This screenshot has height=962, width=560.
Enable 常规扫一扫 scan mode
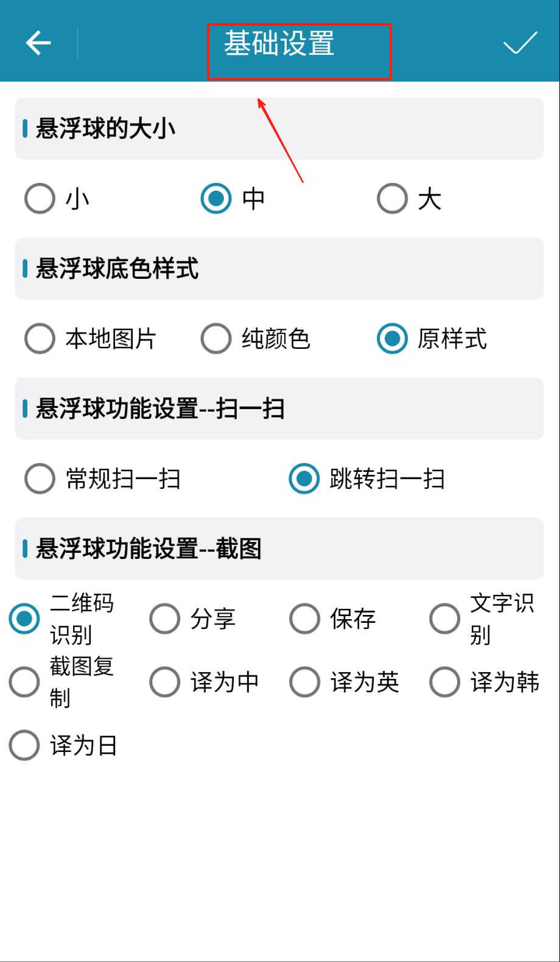[x=40, y=479]
